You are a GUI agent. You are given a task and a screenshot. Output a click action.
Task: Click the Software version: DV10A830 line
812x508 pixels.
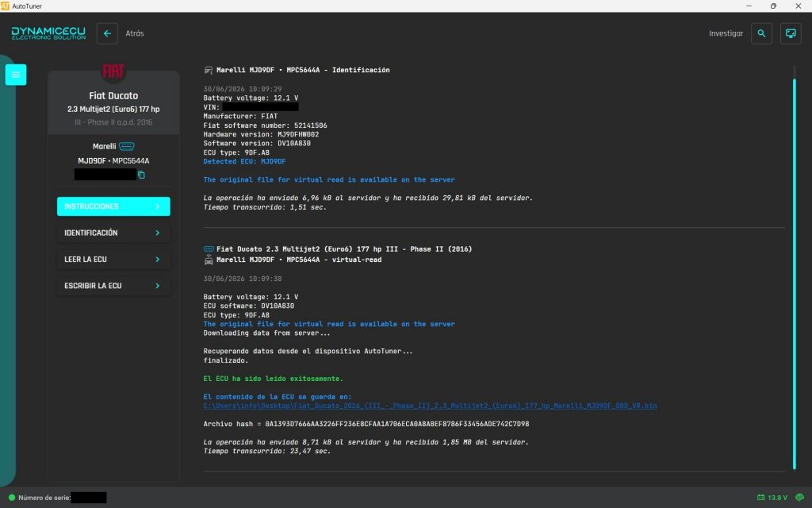[257, 144]
